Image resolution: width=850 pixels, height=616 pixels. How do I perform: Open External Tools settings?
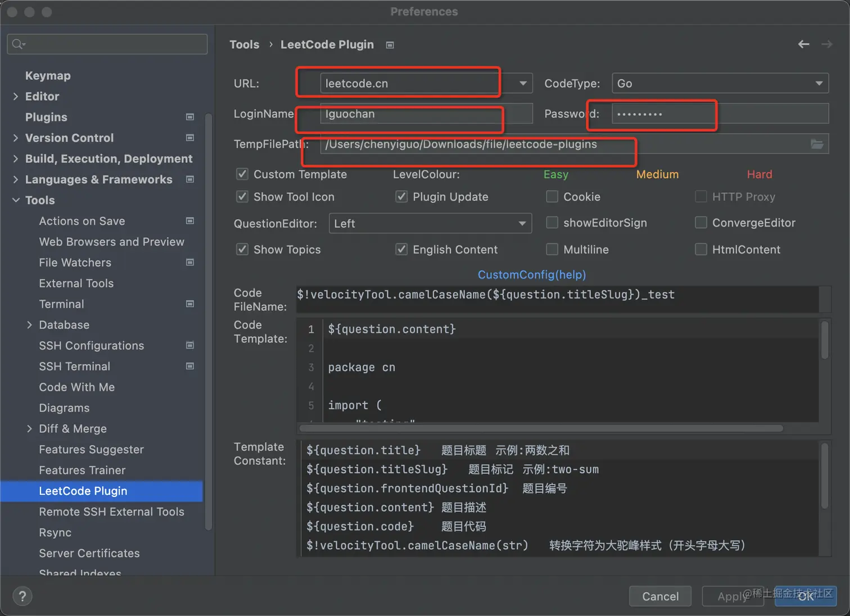click(x=76, y=283)
